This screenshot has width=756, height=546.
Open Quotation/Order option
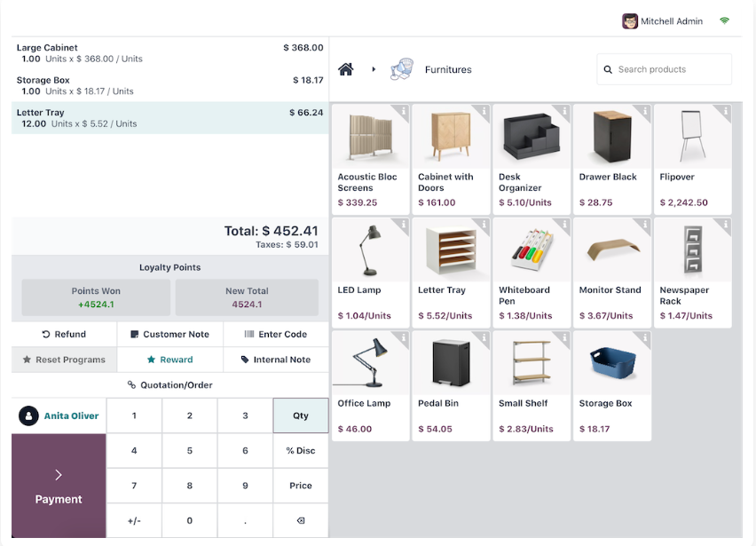pos(169,385)
